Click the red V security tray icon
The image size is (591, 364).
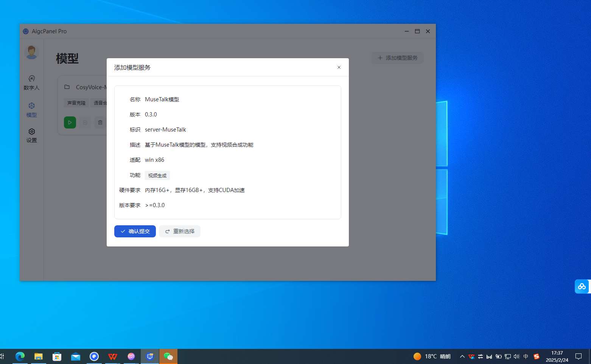tap(471, 356)
